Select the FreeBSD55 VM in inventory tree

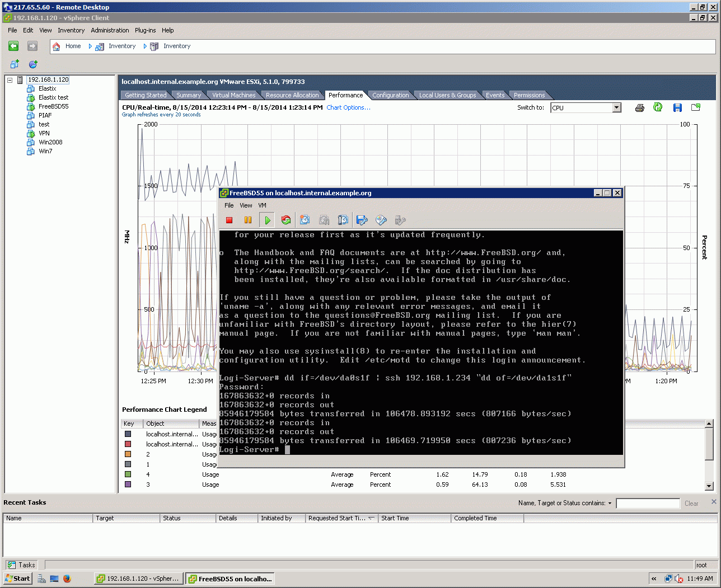(53, 106)
